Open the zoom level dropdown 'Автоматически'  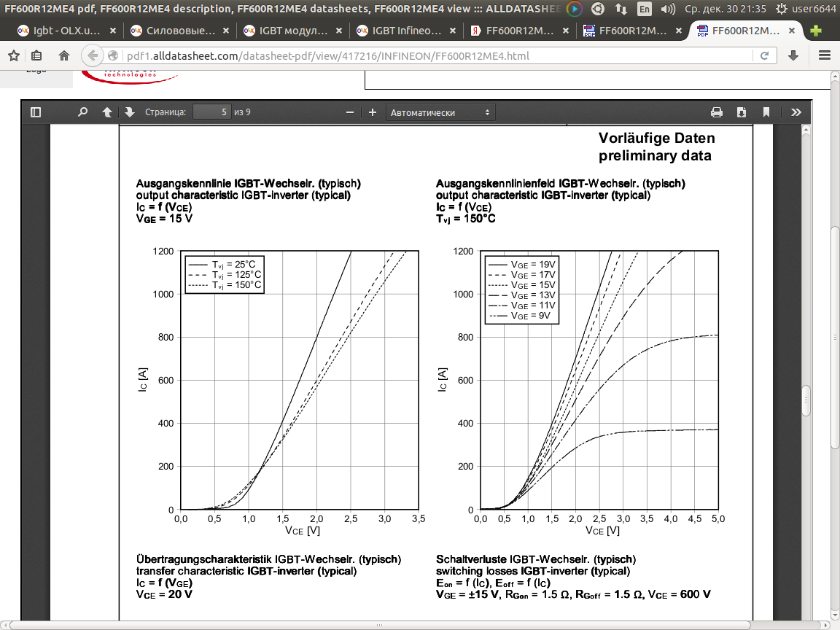click(440, 112)
